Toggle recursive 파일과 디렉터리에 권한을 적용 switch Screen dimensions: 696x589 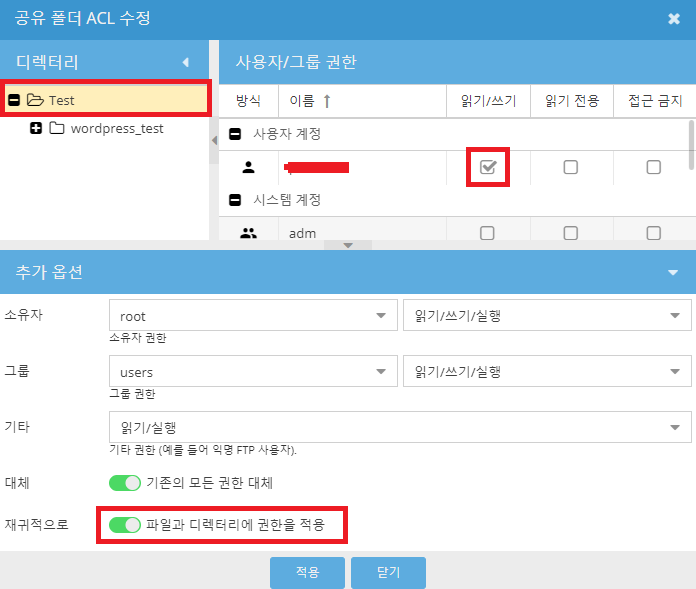tap(125, 525)
